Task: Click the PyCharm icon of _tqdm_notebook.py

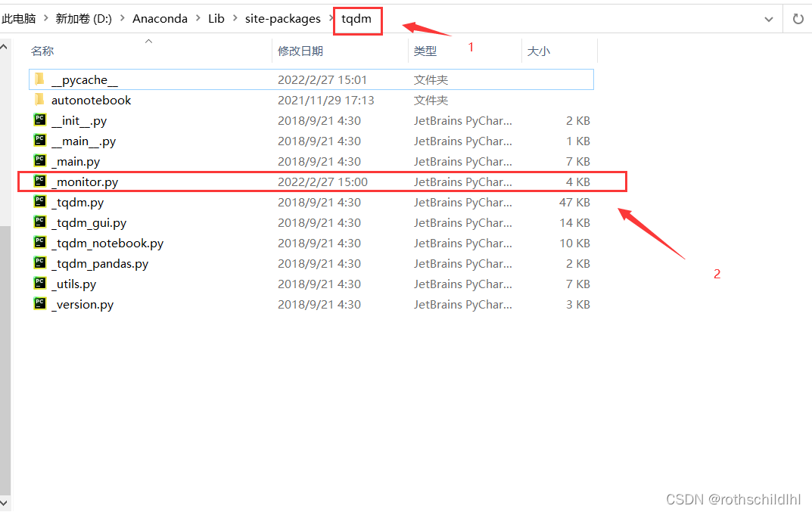Action: (x=40, y=243)
